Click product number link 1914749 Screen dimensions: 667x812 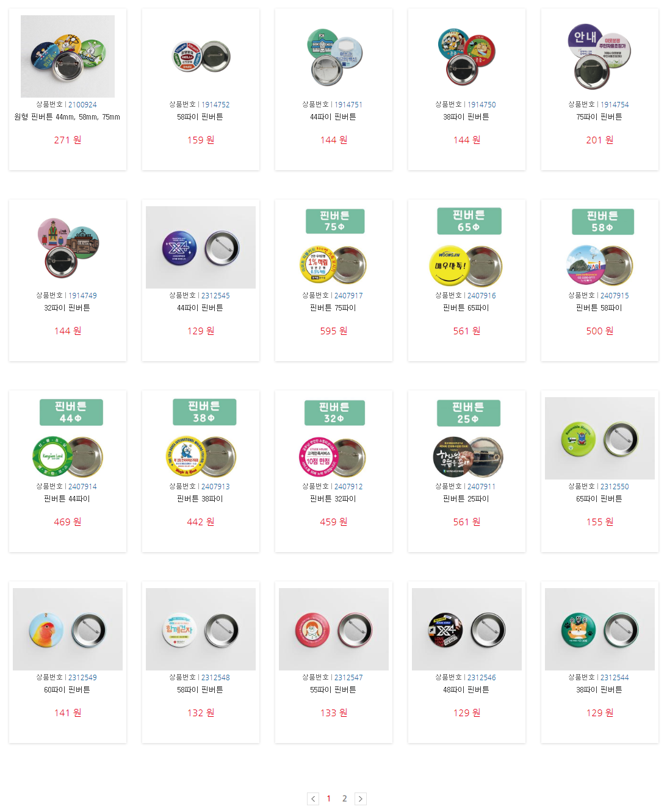(82, 295)
